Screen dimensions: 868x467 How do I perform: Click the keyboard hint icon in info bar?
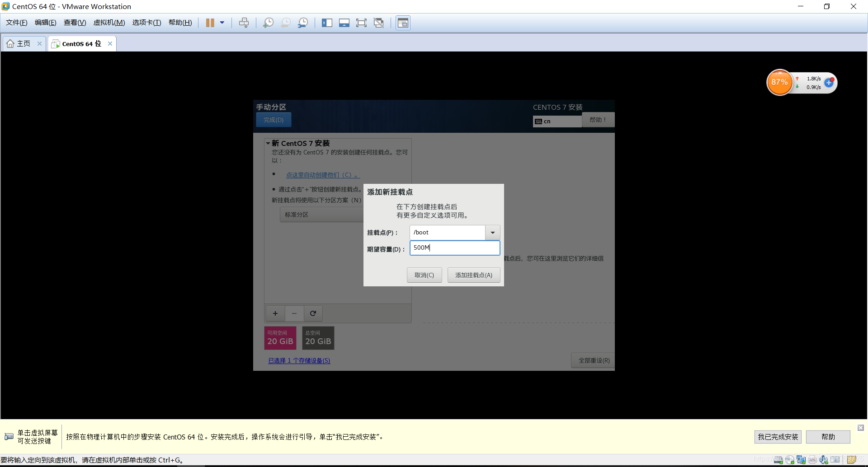9,437
